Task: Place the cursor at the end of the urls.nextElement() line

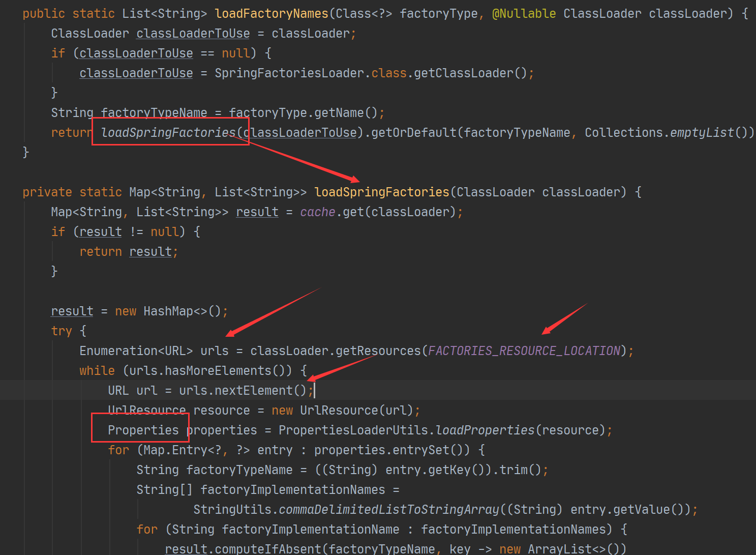Action: click(x=313, y=391)
